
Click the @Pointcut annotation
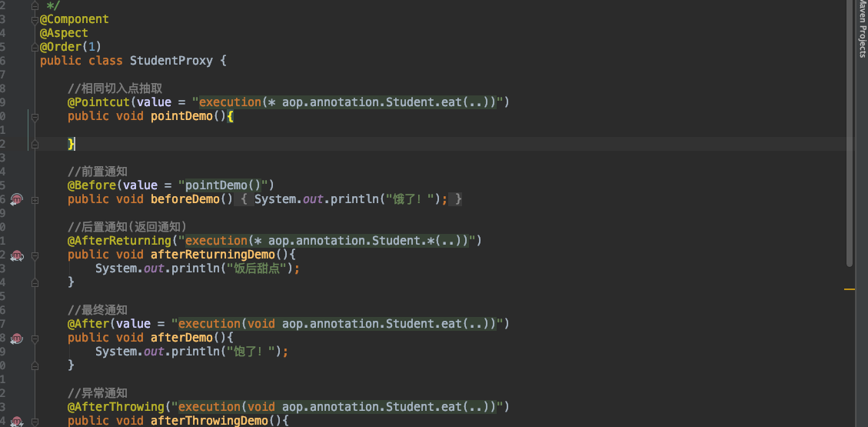click(98, 102)
